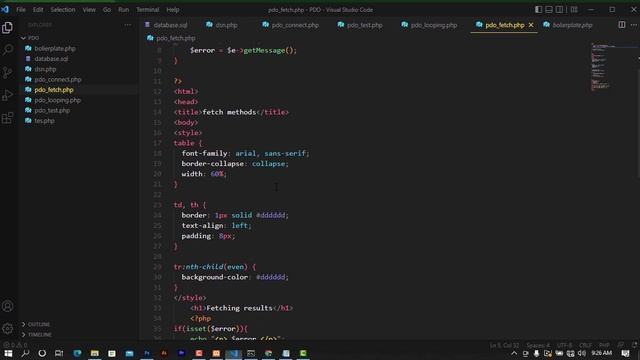
Task: Open Windows taskbar search
Action: (x=25, y=353)
